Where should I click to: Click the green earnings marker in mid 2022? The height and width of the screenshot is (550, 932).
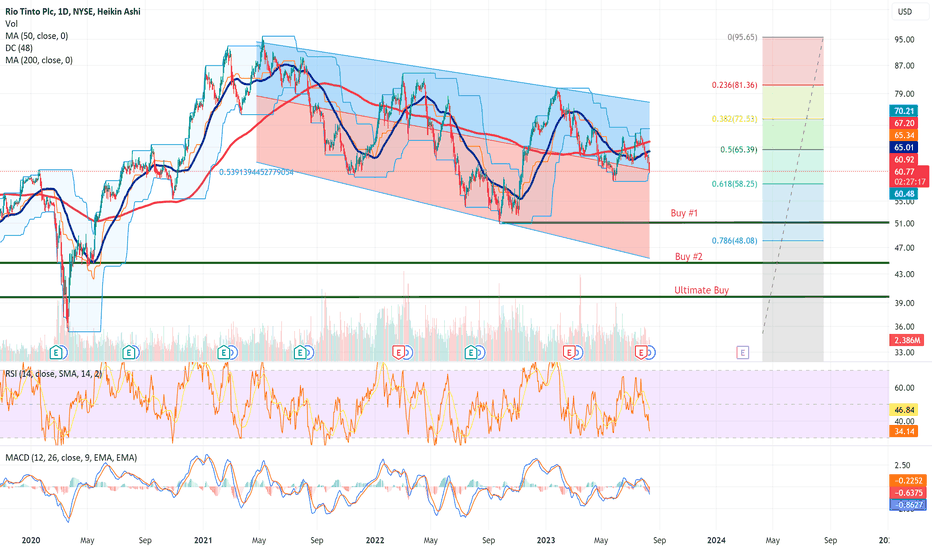click(471, 353)
